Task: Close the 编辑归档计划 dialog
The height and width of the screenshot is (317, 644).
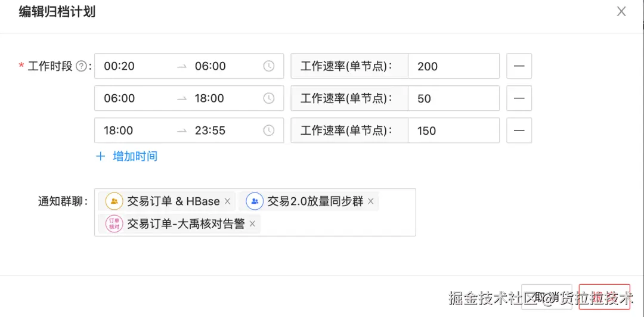Action: coord(621,11)
